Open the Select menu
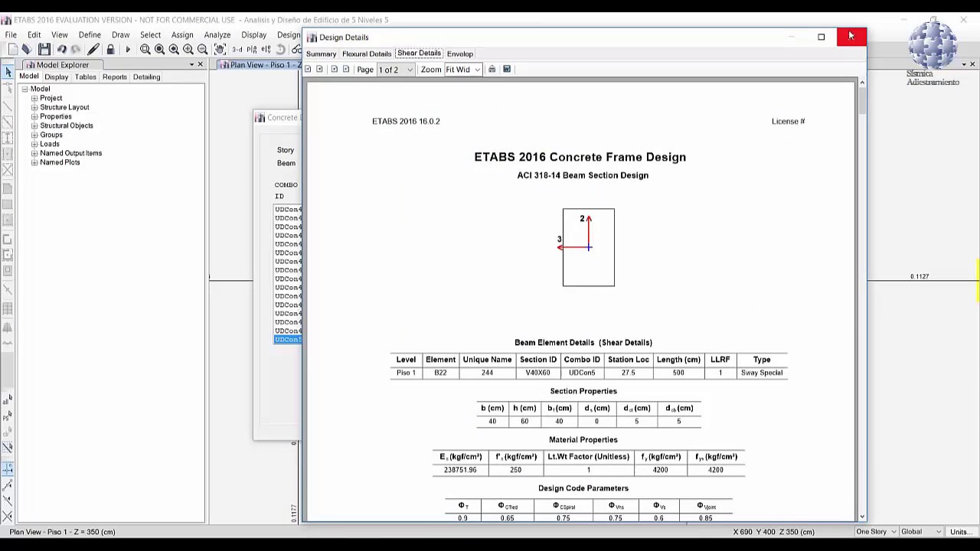The width and height of the screenshot is (980, 551). click(150, 34)
